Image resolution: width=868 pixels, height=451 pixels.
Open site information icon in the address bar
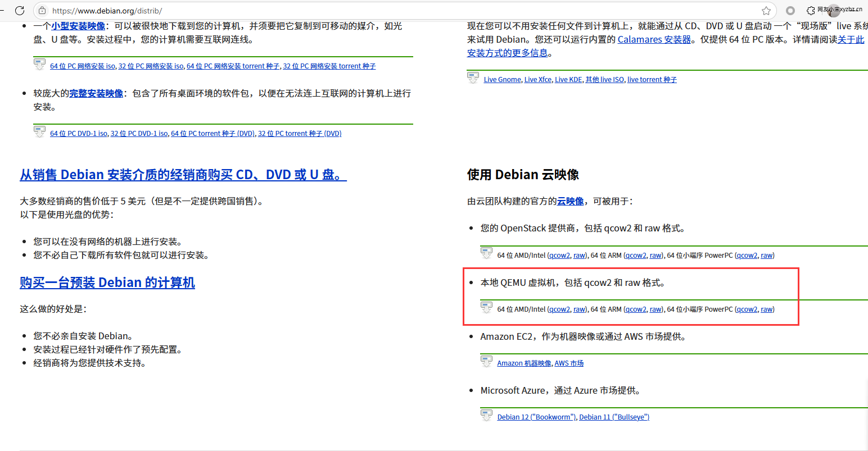(x=42, y=11)
